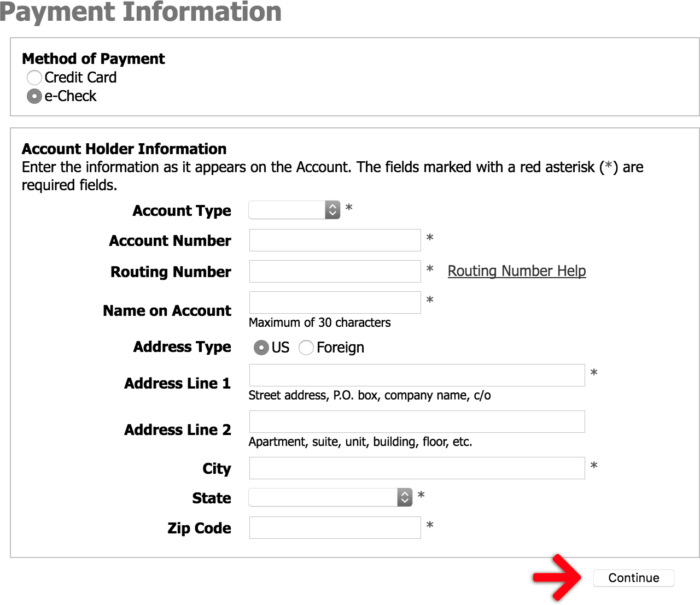Click the Routing Number field
This screenshot has height=605, width=700.
click(335, 272)
